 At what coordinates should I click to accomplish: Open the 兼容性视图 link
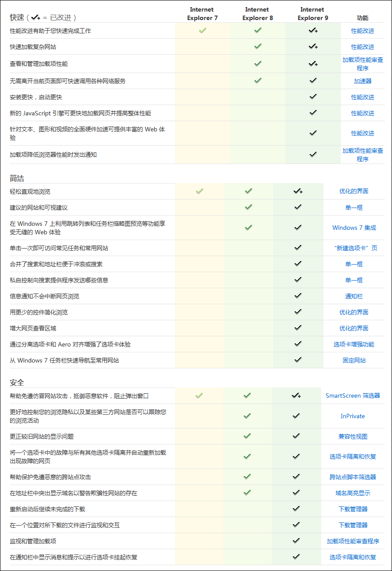point(353,436)
